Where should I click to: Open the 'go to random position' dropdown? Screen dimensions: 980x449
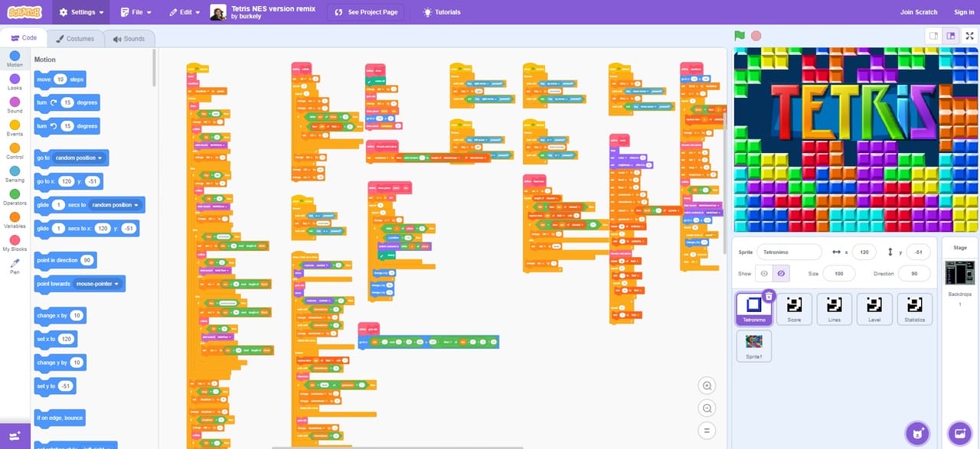(x=80, y=158)
